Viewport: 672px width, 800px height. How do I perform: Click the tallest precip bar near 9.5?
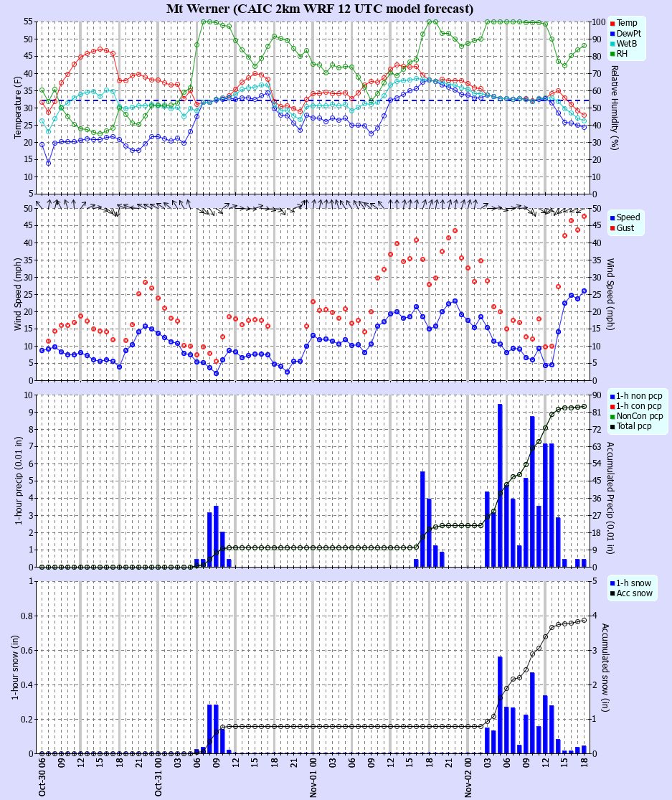500,485
